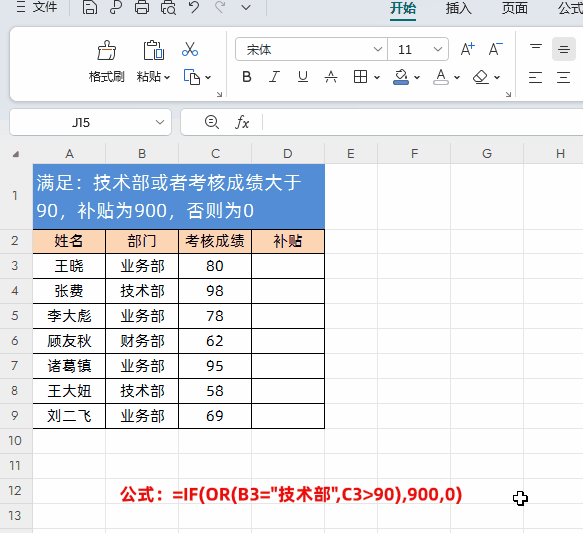
Task: Click the Center horizontally icon
Action: pos(564,77)
